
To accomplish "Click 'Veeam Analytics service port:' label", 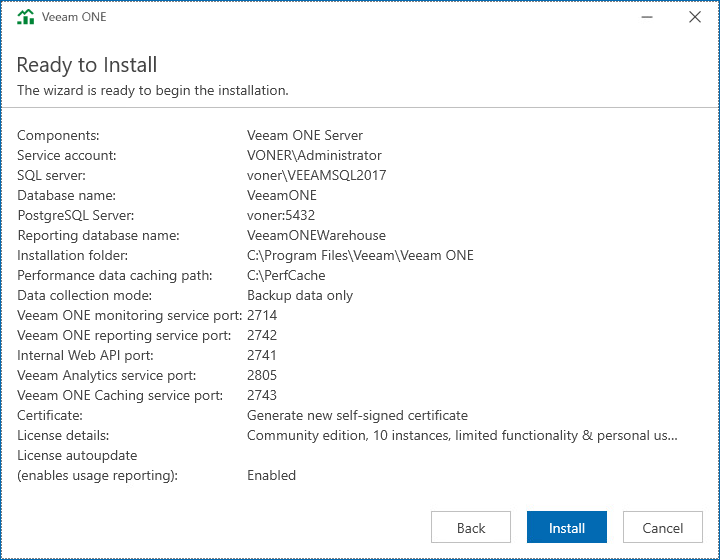I will coord(107,375).
